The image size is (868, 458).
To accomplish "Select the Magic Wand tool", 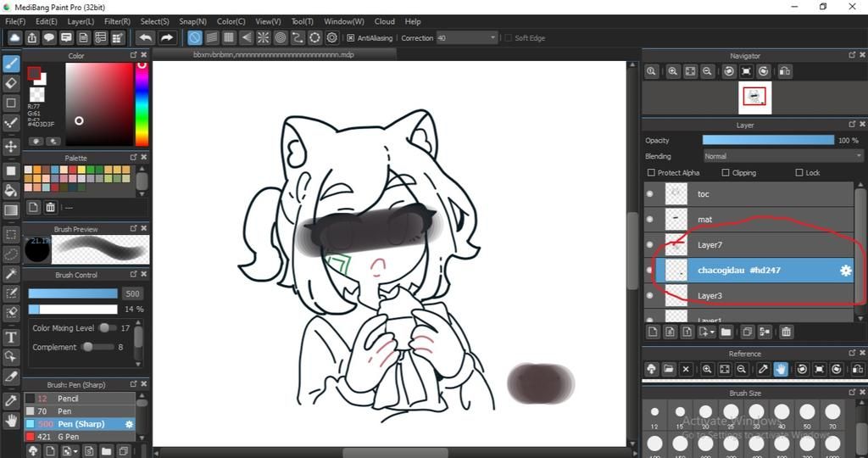I will click(11, 274).
